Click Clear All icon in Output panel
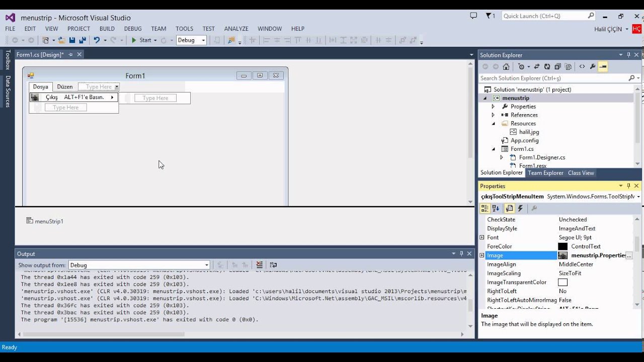644x362 pixels. 259,265
